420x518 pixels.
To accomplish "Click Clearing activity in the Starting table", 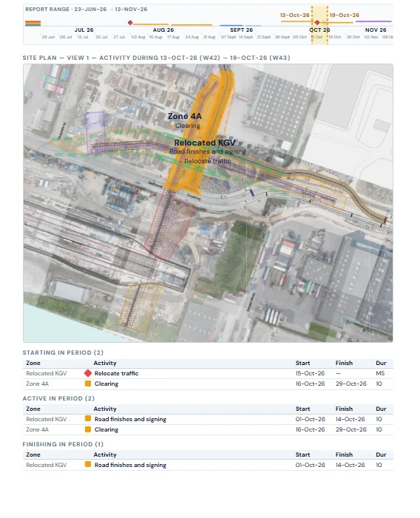I will click(106, 384).
